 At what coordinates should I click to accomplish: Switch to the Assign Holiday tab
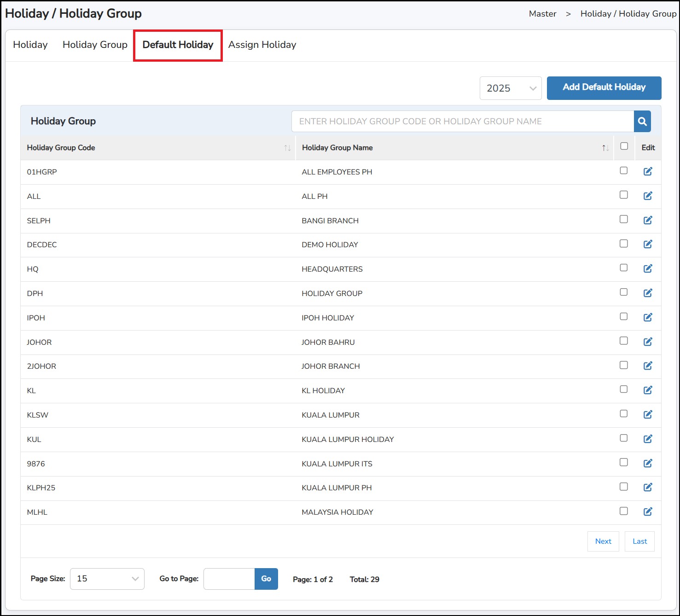pyautogui.click(x=262, y=45)
